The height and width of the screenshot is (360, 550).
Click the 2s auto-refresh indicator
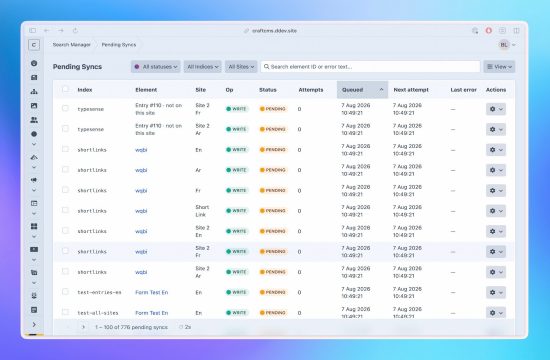coord(185,327)
